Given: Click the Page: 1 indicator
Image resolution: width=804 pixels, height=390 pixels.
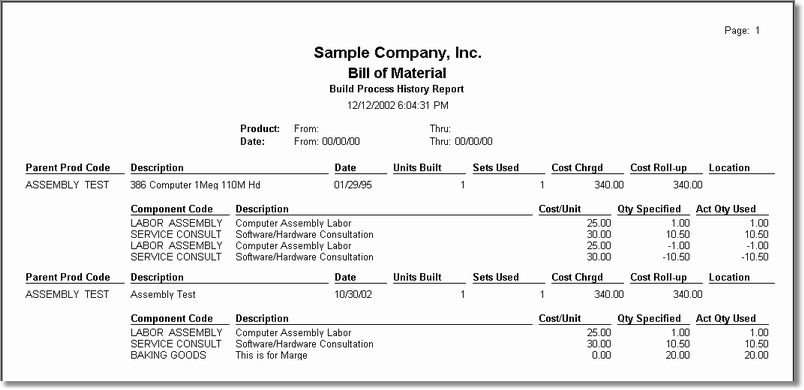Looking at the screenshot, I should click(x=742, y=31).
